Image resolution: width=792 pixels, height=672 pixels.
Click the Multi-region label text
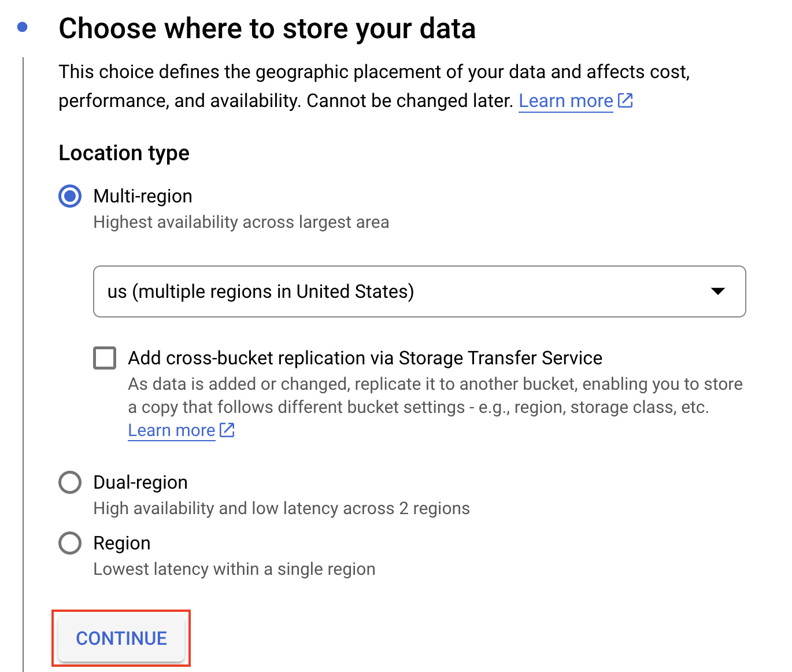(x=142, y=196)
